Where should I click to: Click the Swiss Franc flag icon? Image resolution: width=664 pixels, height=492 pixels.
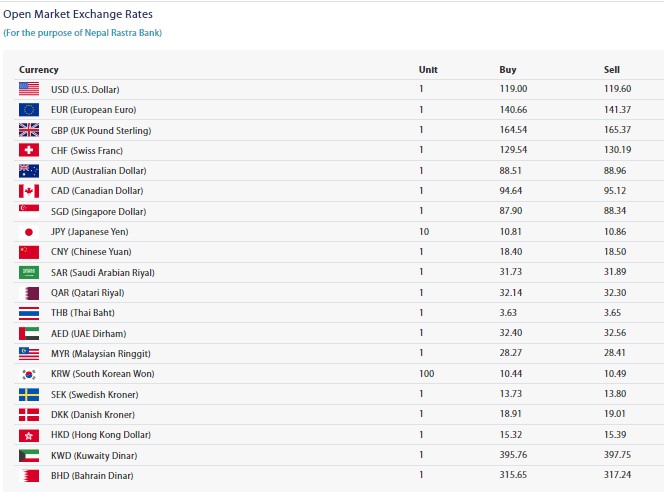(x=29, y=150)
